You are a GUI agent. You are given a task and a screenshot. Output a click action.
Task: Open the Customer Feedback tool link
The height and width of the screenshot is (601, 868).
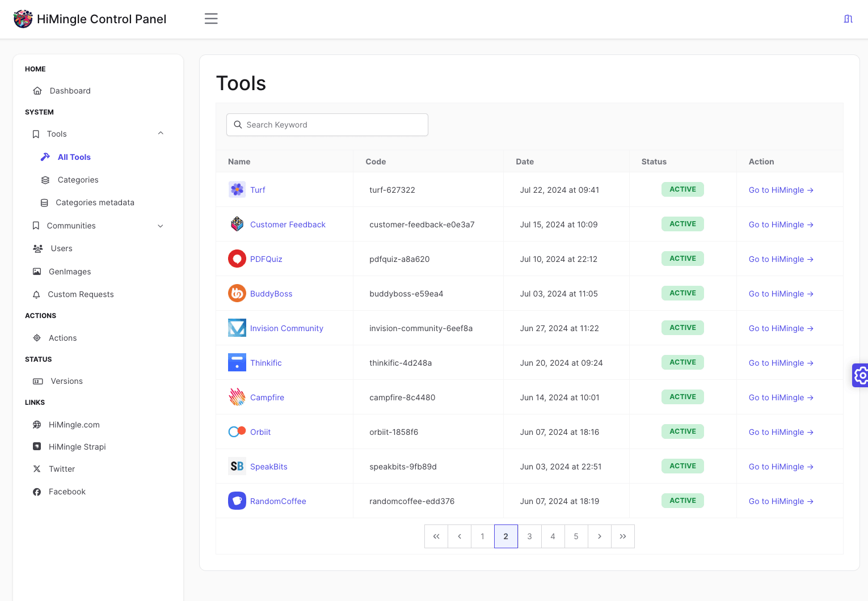click(x=288, y=225)
